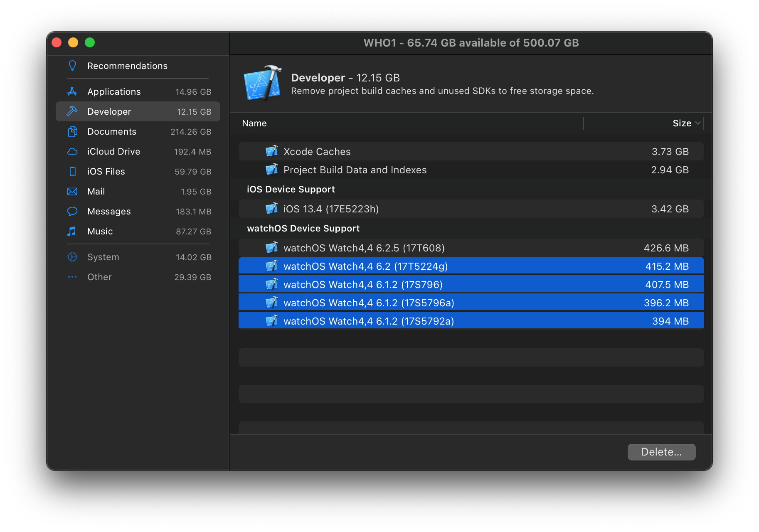Click icon for watchOS 6.2.5 (17T608)
This screenshot has width=759, height=532.
(x=272, y=248)
